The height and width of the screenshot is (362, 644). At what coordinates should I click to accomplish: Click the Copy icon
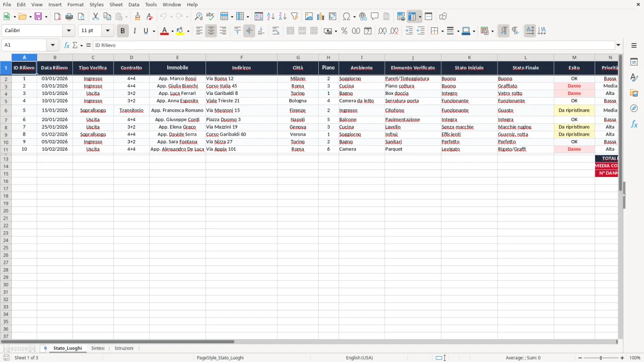pyautogui.click(x=107, y=17)
